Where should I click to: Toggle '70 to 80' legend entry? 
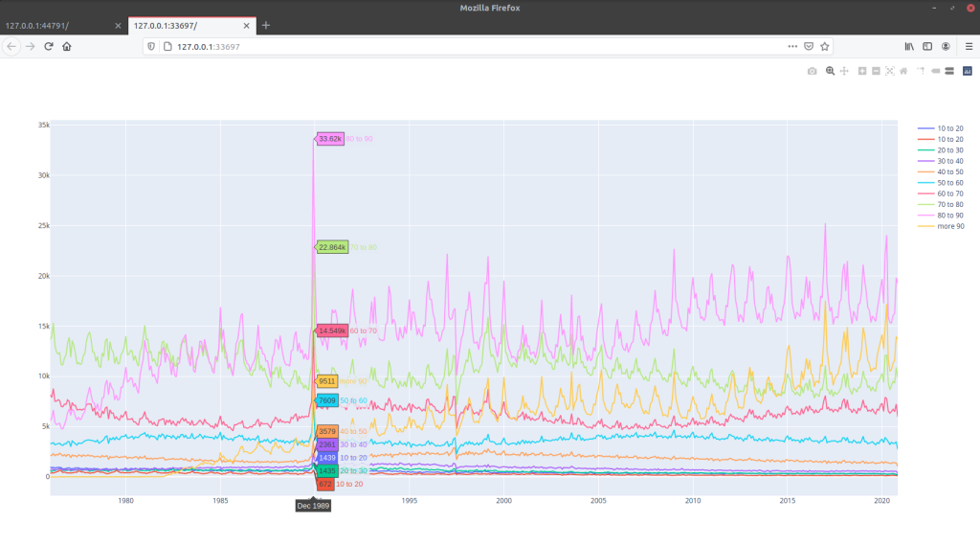pos(949,204)
